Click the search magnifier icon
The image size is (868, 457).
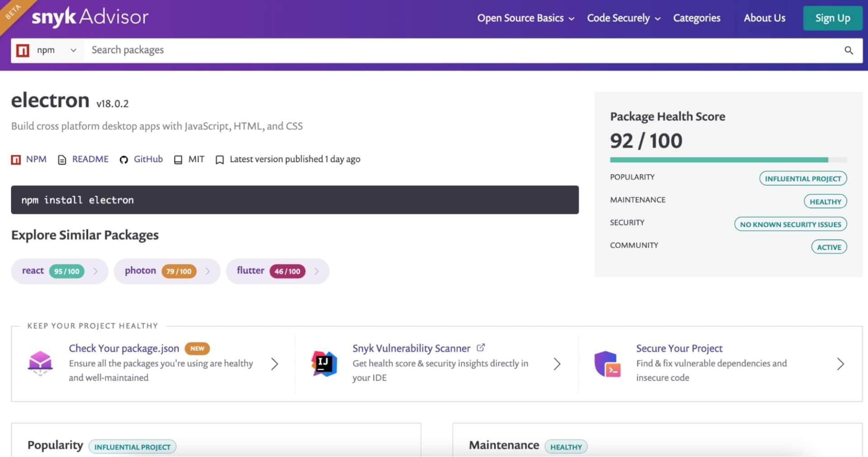[x=849, y=50]
